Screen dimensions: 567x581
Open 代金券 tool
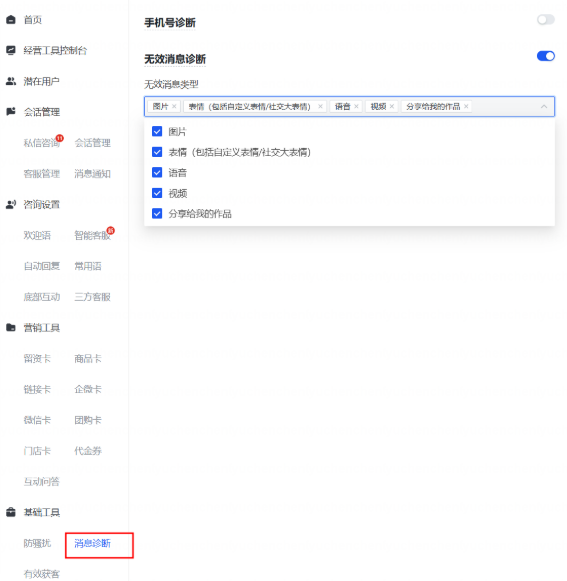[88, 451]
